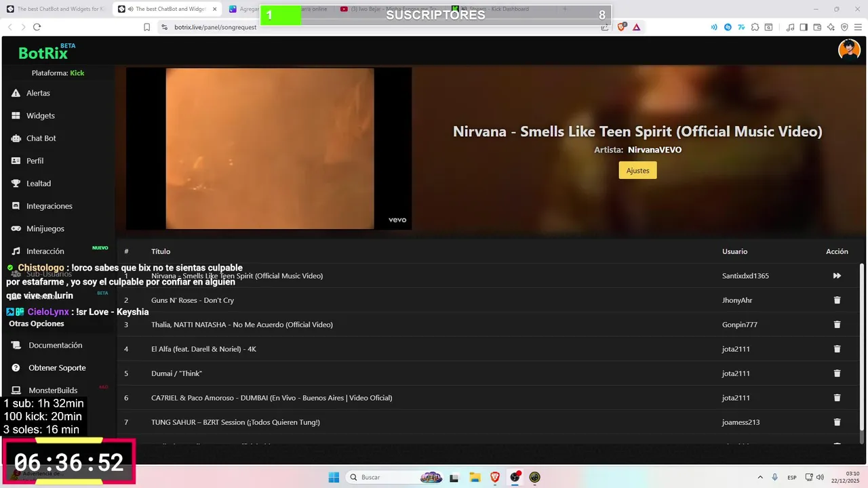Open Obtener Soporte help option
Screen dimensions: 868x488
pyautogui.click(x=57, y=368)
